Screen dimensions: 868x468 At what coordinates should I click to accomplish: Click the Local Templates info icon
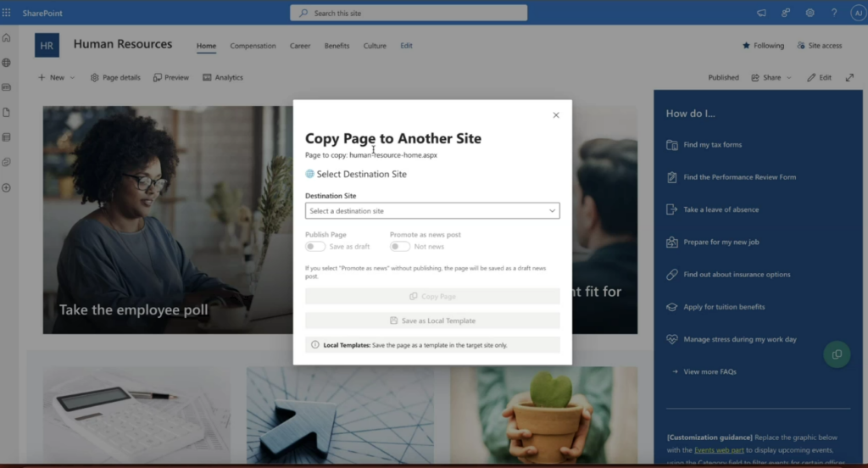[x=315, y=344]
